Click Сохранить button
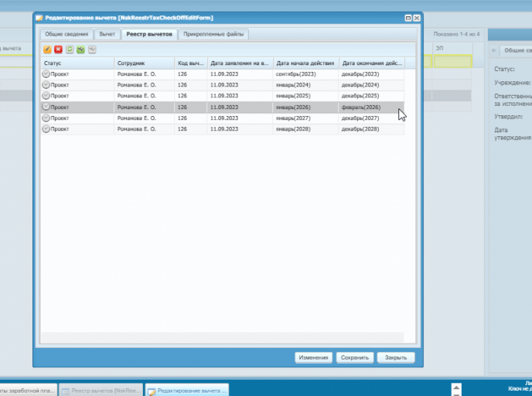 355,357
